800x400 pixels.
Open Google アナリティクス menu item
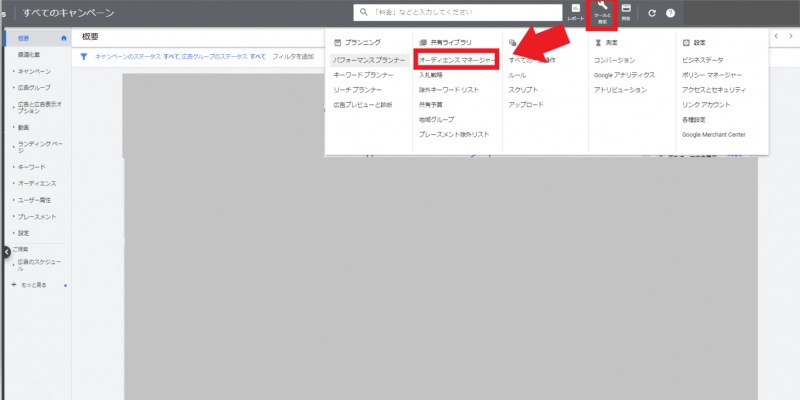coord(624,75)
